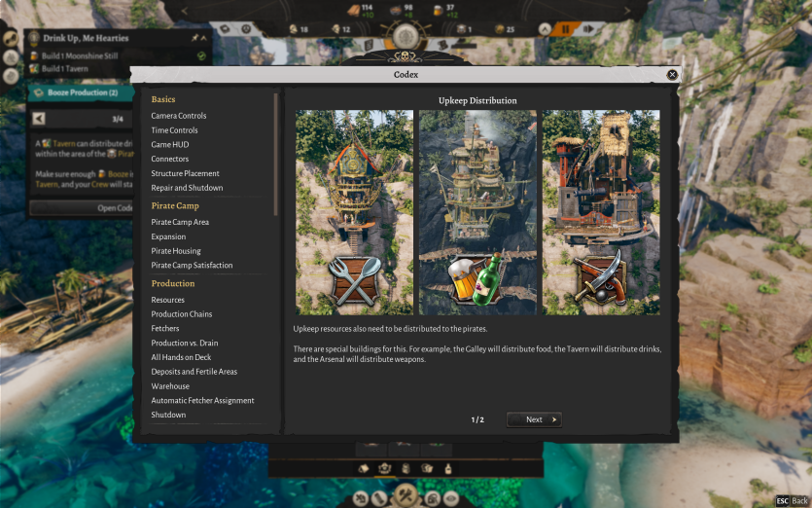This screenshot has height=508, width=812.
Task: Click the Arsenal weapons distribution image
Action: tap(601, 212)
